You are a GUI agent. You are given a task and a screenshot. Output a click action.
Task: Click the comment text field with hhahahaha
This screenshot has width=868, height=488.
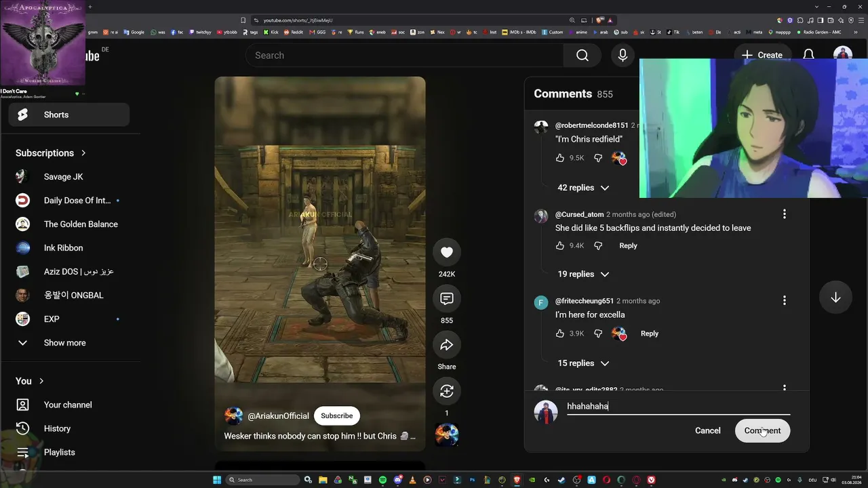click(x=678, y=407)
